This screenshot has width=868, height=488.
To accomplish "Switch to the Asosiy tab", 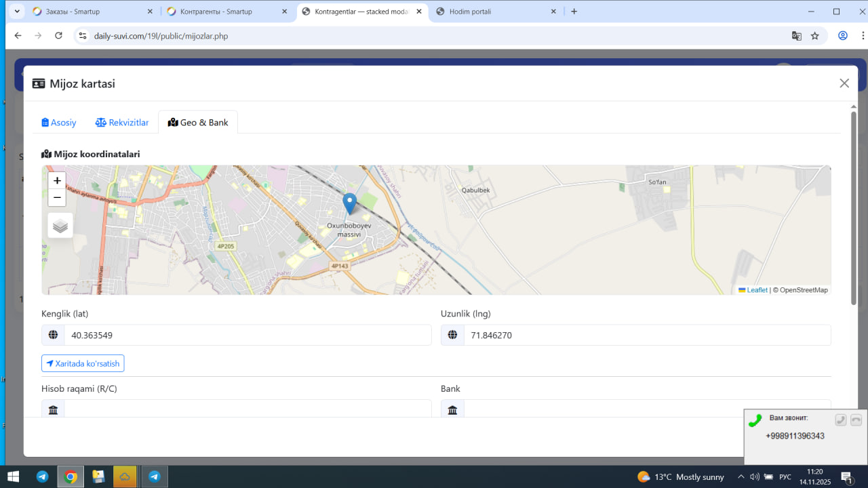I will pyautogui.click(x=59, y=123).
